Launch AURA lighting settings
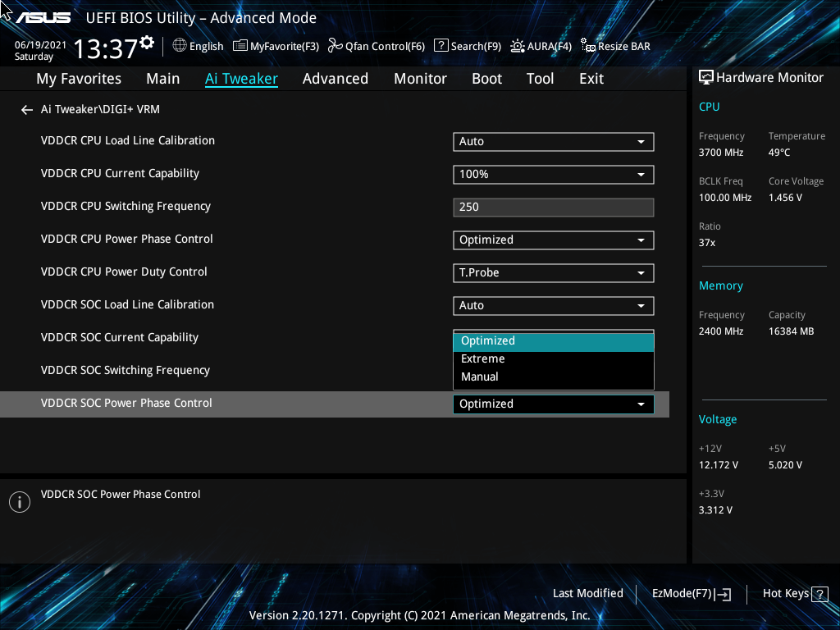 coord(541,46)
